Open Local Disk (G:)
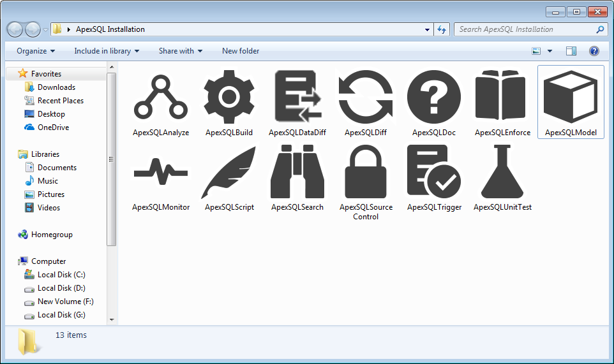Screen dimensions: 614x364 61,315
